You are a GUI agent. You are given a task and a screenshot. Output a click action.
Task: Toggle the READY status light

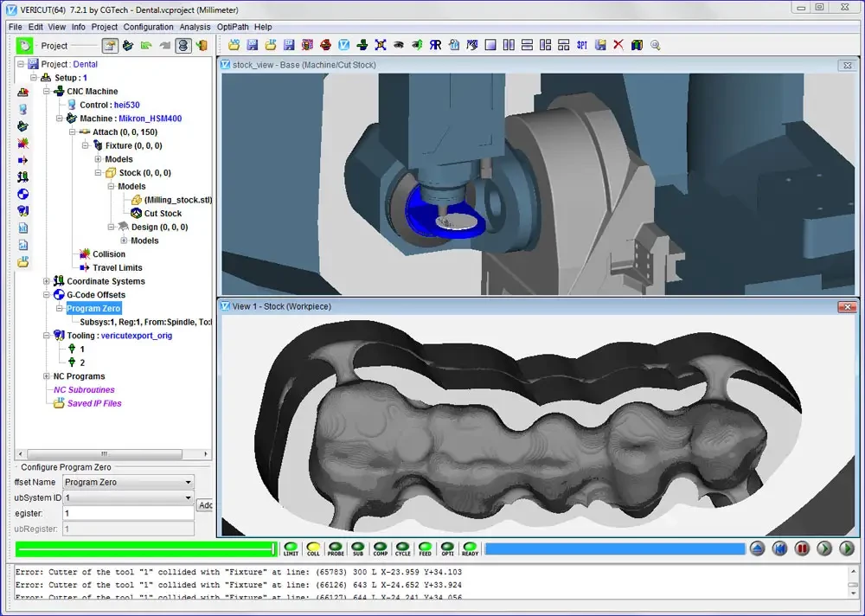[x=470, y=549]
